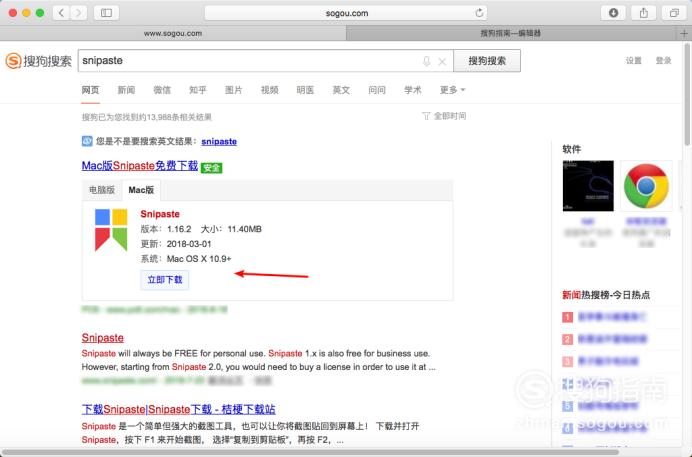Switch to the www.sogou.com tab

pyautogui.click(x=173, y=33)
